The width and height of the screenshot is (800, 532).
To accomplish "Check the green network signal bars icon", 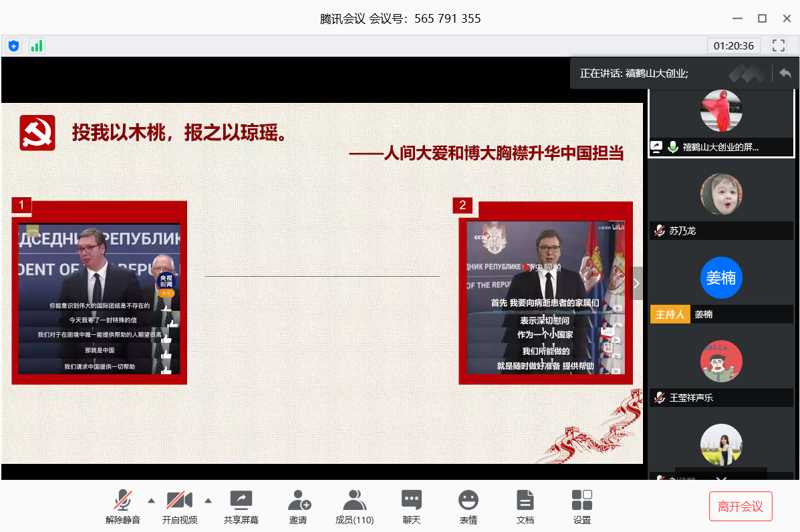I will click(37, 46).
